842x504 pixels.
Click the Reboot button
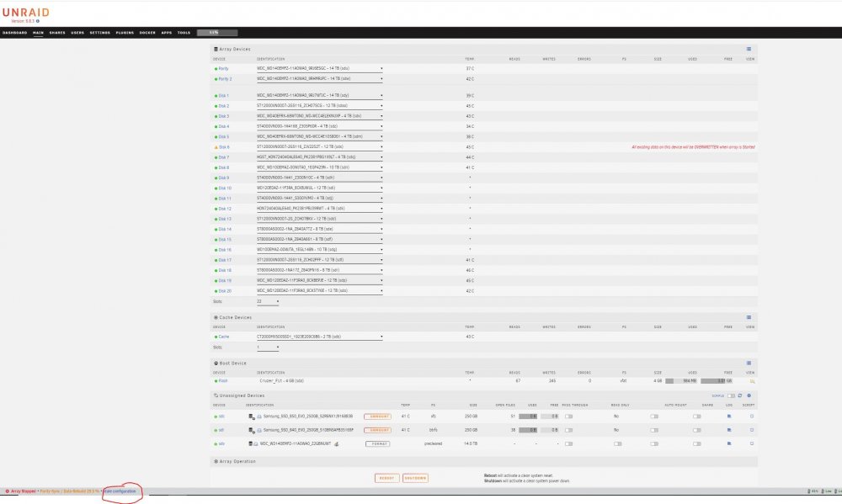[x=386, y=478]
